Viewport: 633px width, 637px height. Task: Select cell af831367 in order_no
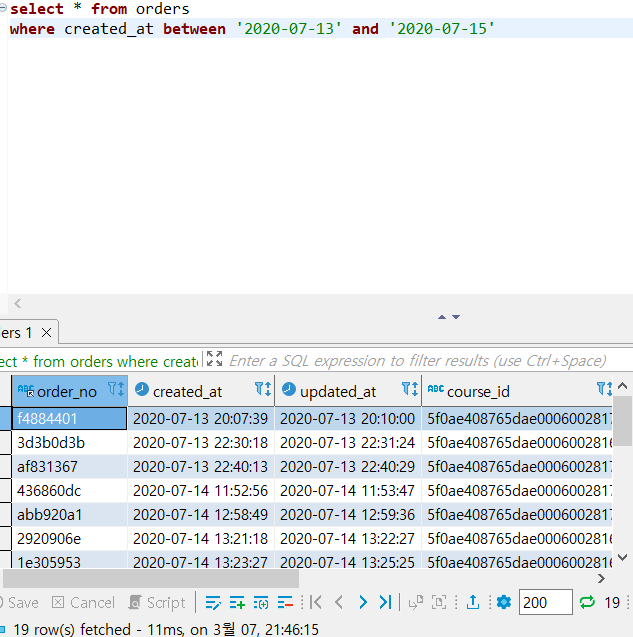point(69,466)
